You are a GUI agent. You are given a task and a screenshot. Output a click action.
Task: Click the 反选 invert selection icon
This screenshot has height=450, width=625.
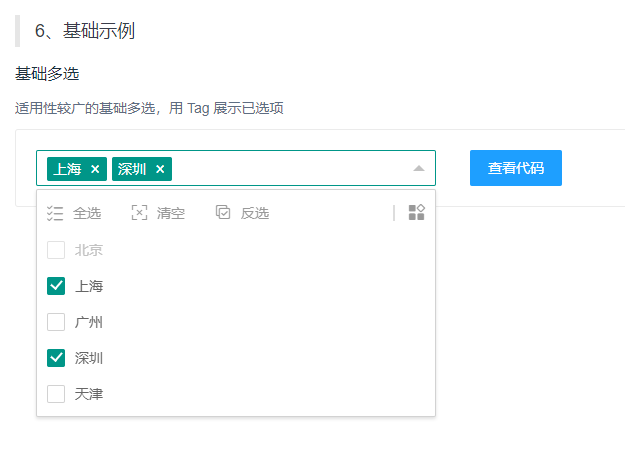click(x=224, y=213)
